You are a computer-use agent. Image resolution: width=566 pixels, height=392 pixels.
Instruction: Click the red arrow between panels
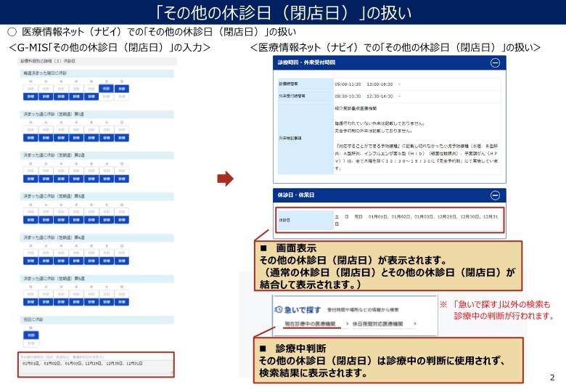[x=226, y=179]
